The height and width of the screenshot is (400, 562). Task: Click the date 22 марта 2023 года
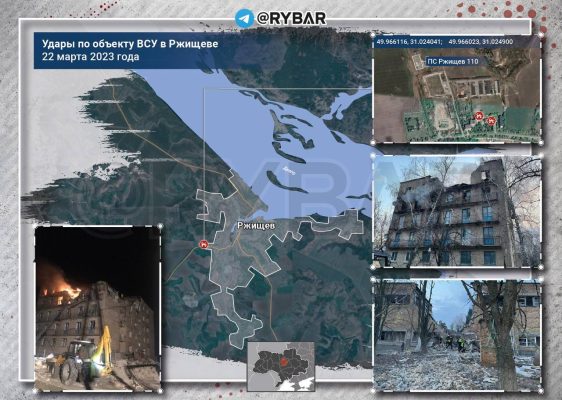[91, 57]
